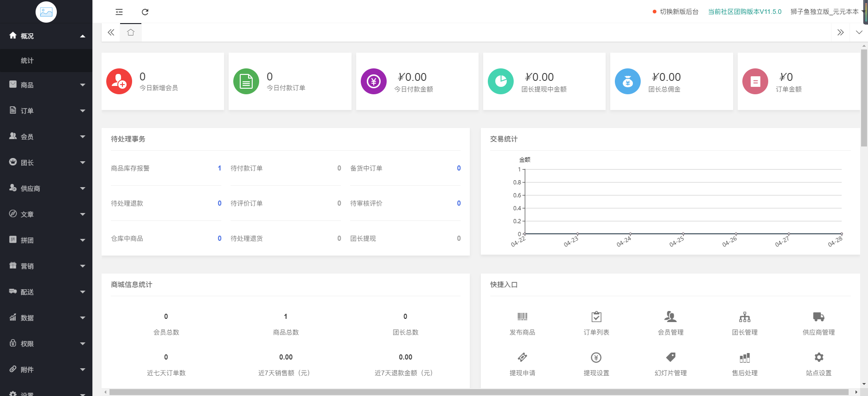Click the double left arrow tab scroller

tap(111, 32)
